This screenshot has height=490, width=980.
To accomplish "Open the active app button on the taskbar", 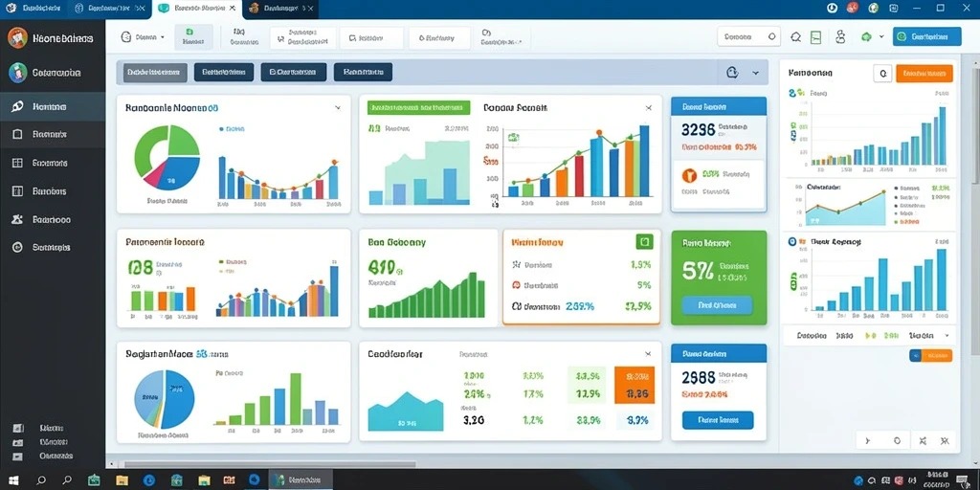I will point(301,480).
